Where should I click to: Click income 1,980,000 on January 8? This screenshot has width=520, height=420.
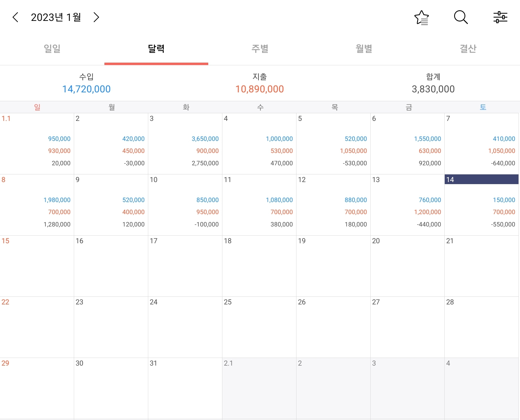point(57,200)
